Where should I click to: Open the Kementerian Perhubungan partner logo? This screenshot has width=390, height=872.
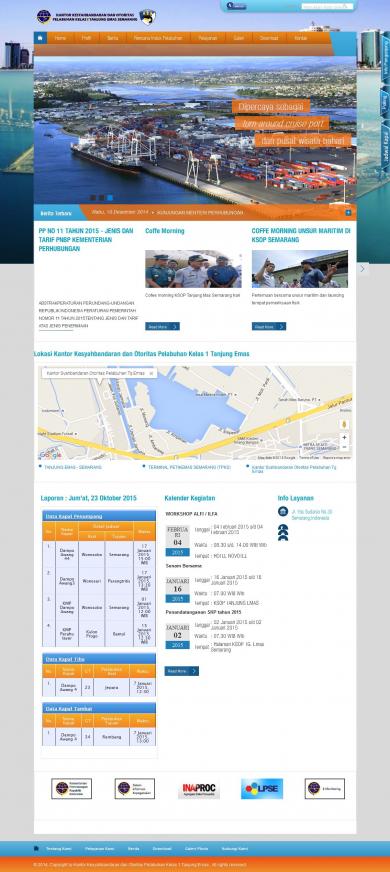pyautogui.click(x=72, y=789)
